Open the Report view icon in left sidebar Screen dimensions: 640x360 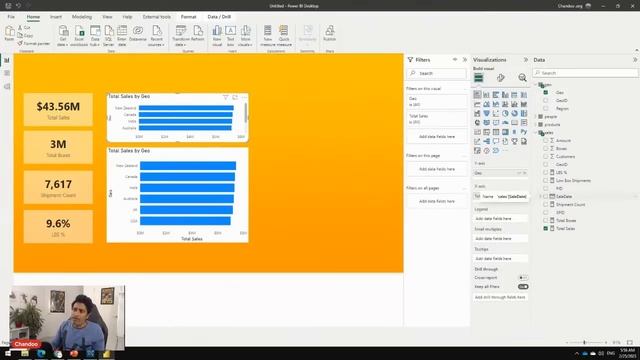coord(7,60)
